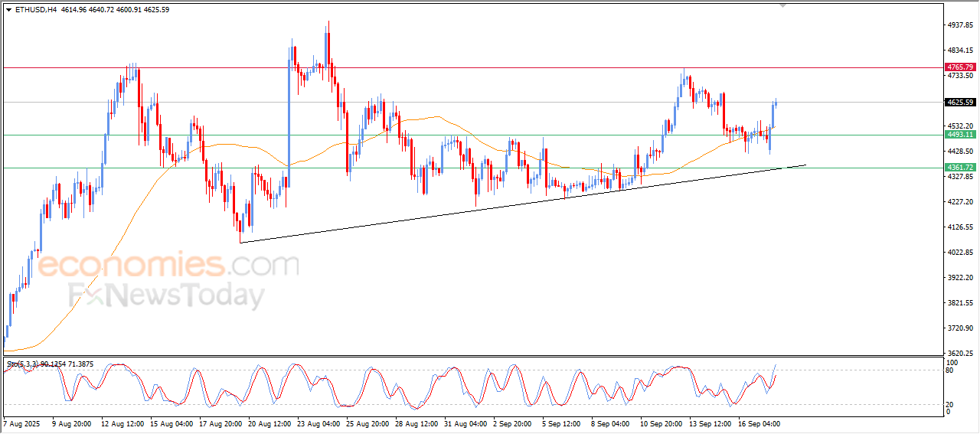This screenshot has height=434, width=980.
Task: Click the 23 Aug 04:00 time label
Action: [x=318, y=423]
